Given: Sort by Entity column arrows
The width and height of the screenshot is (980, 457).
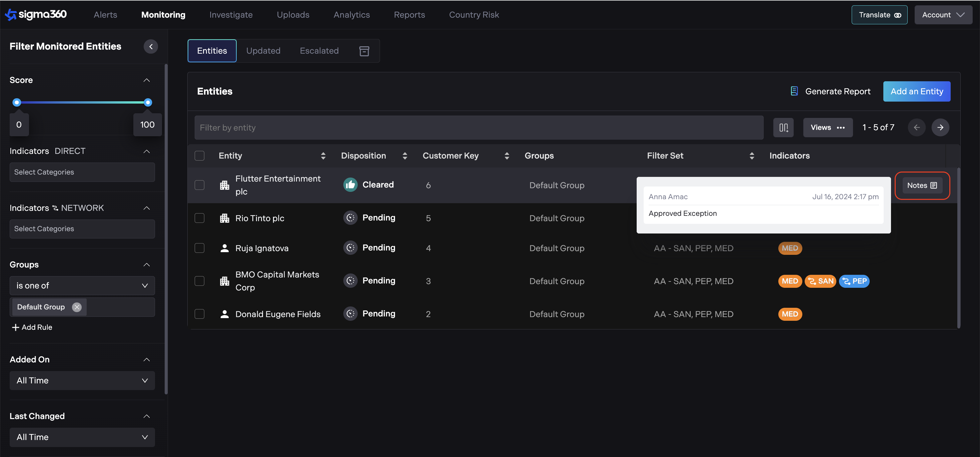Looking at the screenshot, I should click(323, 156).
